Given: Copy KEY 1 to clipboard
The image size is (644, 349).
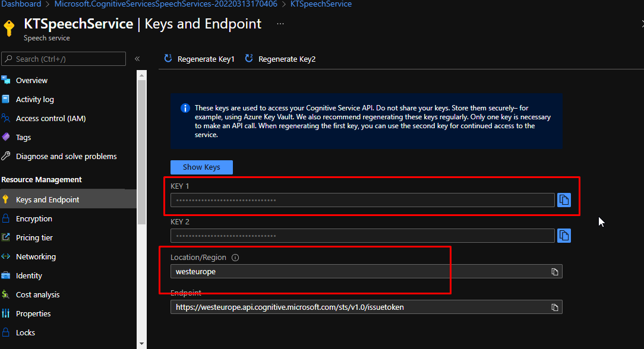Looking at the screenshot, I should [564, 200].
